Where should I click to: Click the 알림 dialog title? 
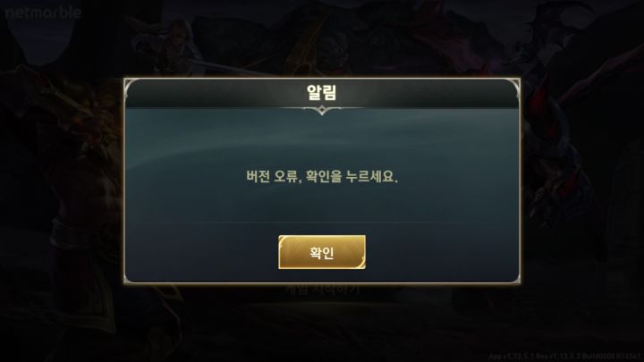coord(322,92)
